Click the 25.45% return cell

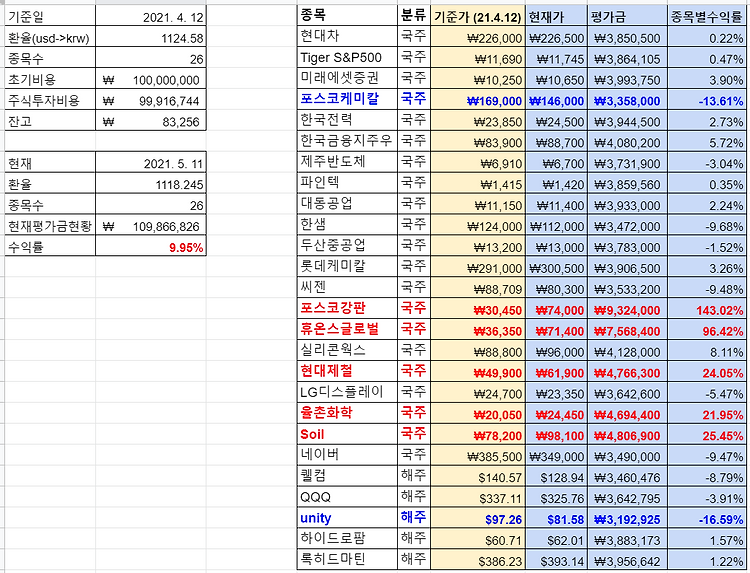706,435
